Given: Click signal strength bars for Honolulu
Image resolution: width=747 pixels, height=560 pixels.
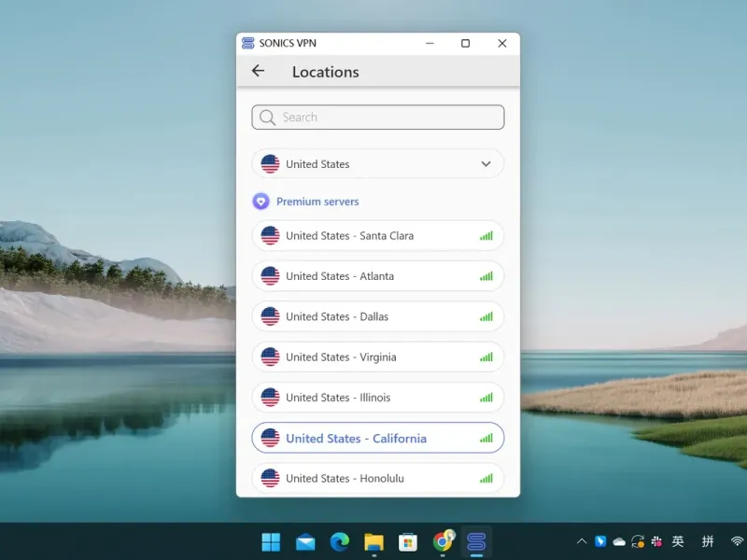Looking at the screenshot, I should (x=486, y=479).
